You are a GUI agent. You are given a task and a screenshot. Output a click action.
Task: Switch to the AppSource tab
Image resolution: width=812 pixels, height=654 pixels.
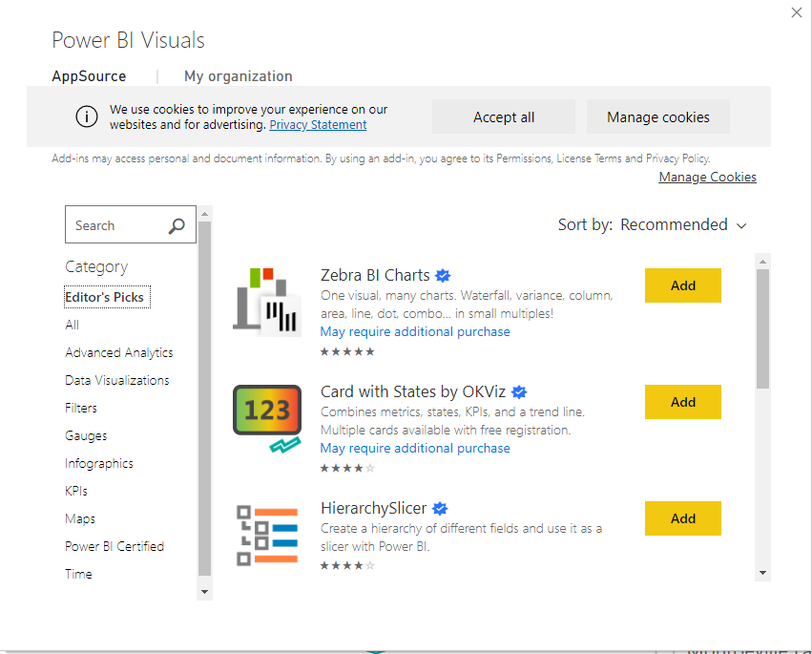coord(89,76)
